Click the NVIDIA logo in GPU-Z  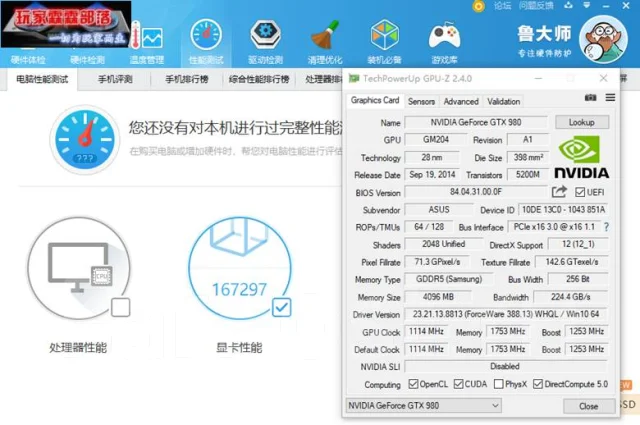pyautogui.click(x=581, y=157)
